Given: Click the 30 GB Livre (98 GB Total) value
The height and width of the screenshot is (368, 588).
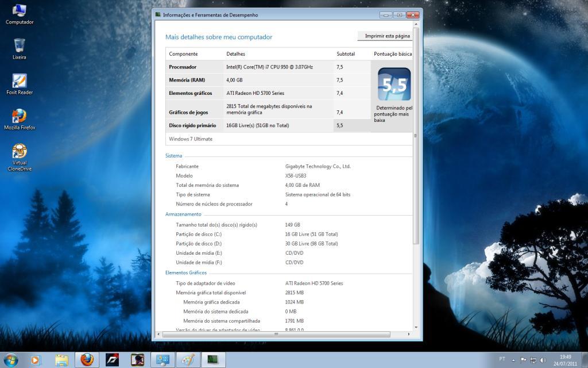Looking at the screenshot, I should point(312,244).
